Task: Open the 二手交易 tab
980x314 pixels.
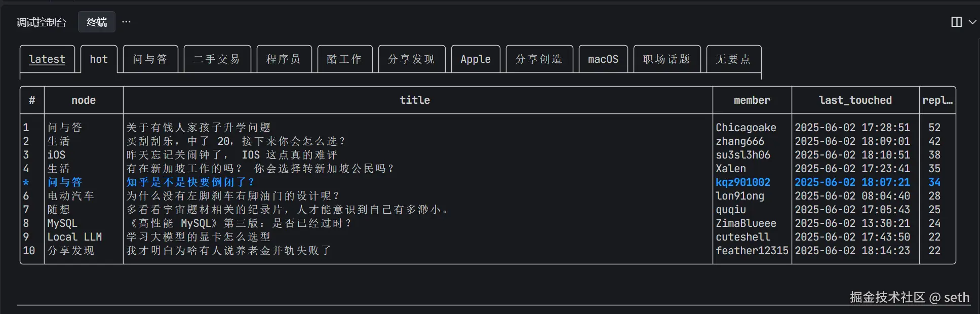Action: coord(217,59)
